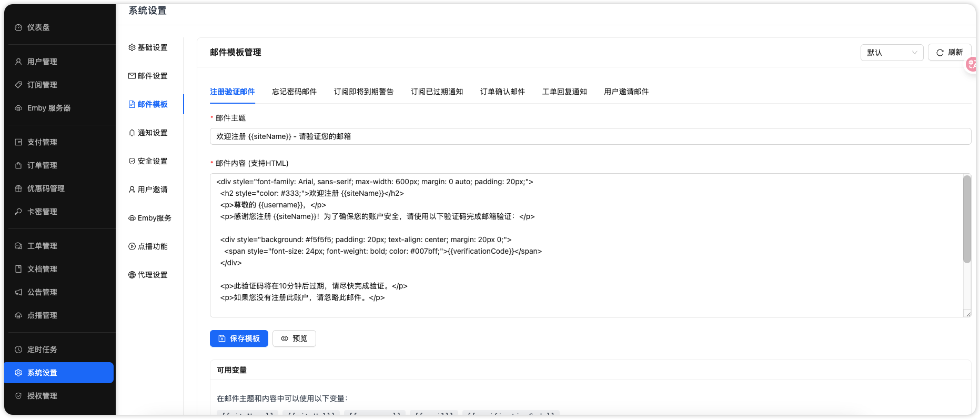Click the email content textarea scrollbar

point(967,220)
